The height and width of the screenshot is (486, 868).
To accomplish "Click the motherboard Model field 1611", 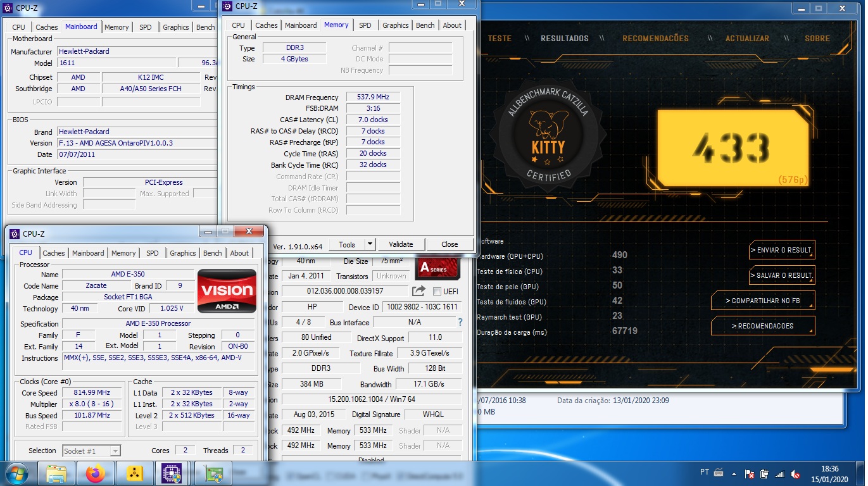I will coord(116,63).
